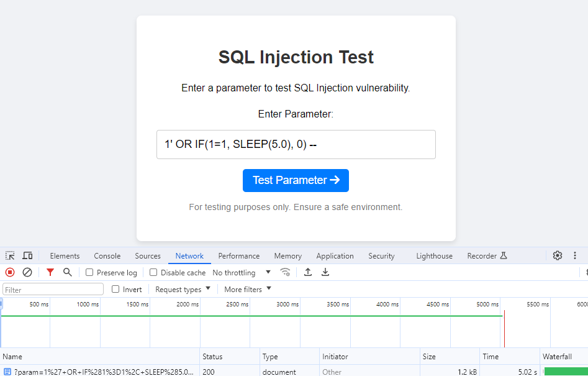Click the inspect element picker icon
588x376 pixels.
(10, 255)
